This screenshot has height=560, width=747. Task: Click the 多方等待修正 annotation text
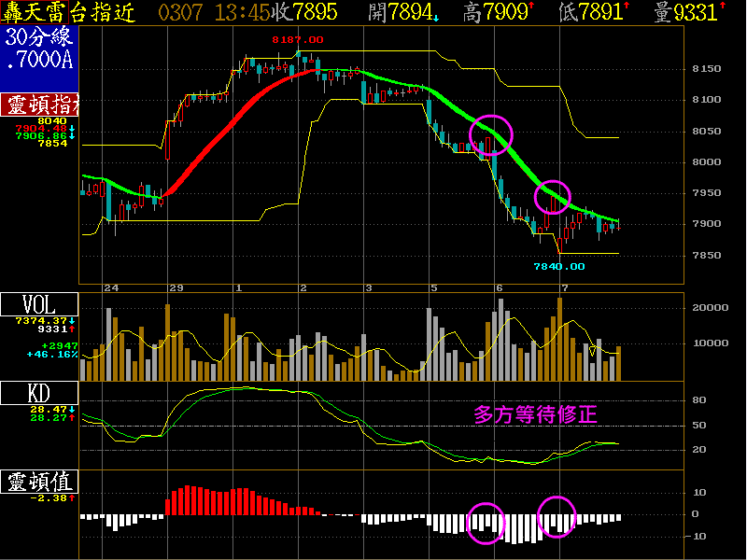click(x=535, y=413)
